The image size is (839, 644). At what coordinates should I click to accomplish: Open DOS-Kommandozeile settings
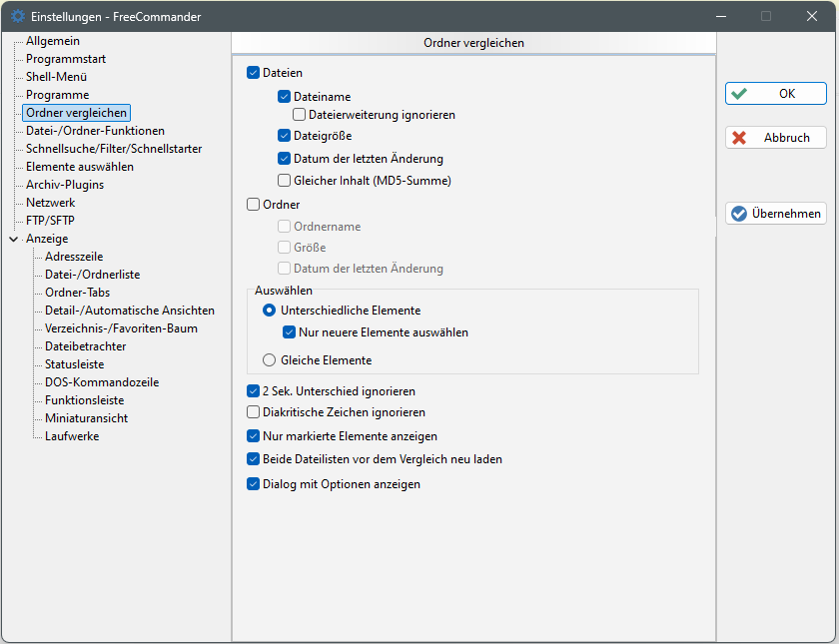[x=102, y=382]
